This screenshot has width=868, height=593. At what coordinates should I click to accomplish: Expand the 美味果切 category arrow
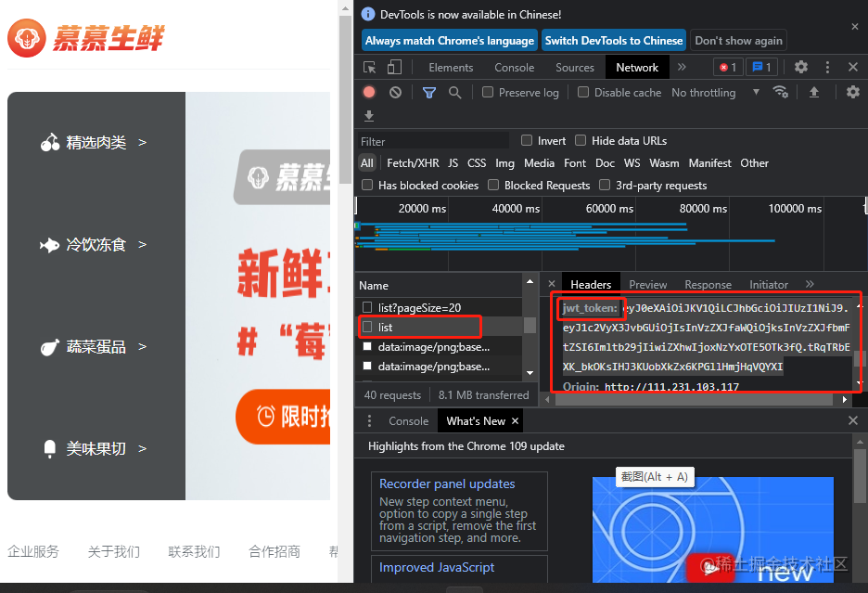pyautogui.click(x=142, y=448)
